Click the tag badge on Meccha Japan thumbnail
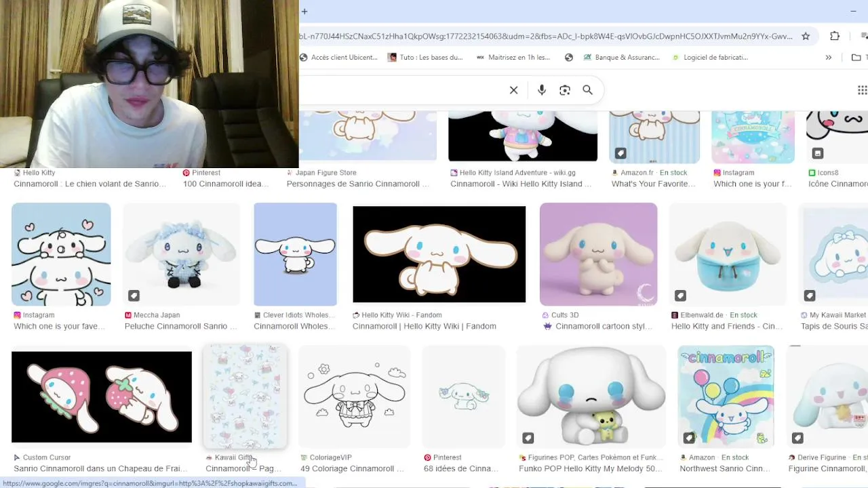Screen dimensions: 868x488 134,296
